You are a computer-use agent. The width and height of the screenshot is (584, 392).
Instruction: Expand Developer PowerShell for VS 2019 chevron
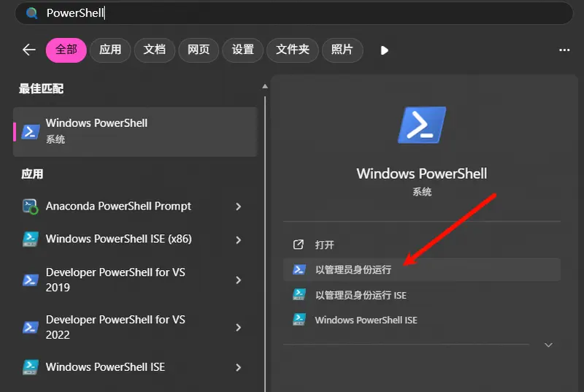tap(239, 280)
